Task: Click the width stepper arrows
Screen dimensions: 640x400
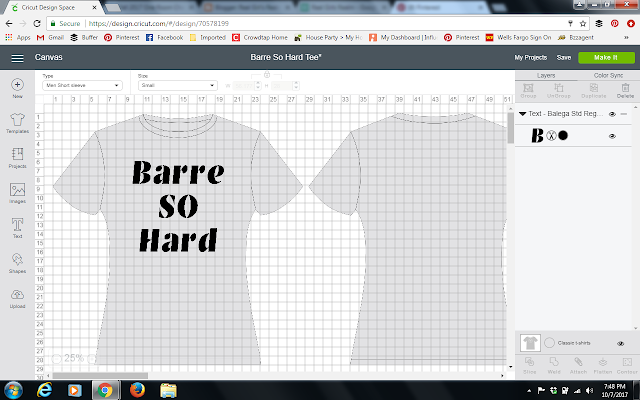Action: tap(258, 85)
